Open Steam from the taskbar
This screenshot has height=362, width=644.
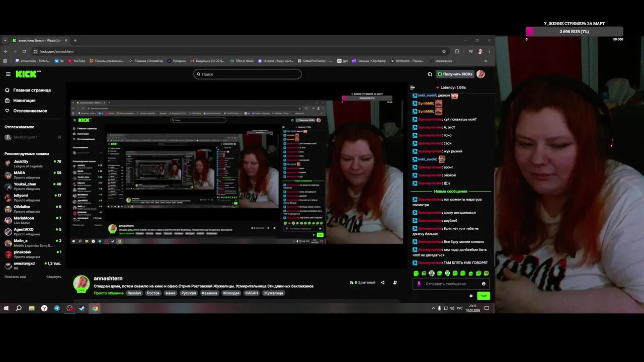click(x=82, y=308)
